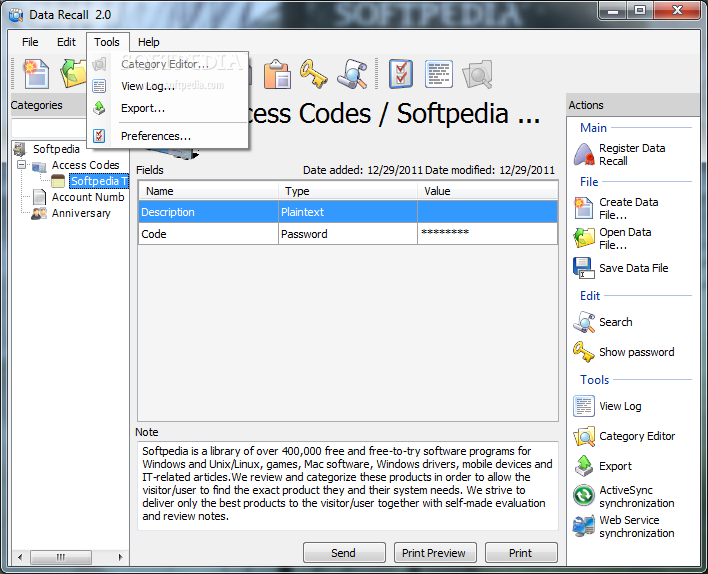Click the Export action icon
This screenshot has width=708, height=574.
click(584, 466)
